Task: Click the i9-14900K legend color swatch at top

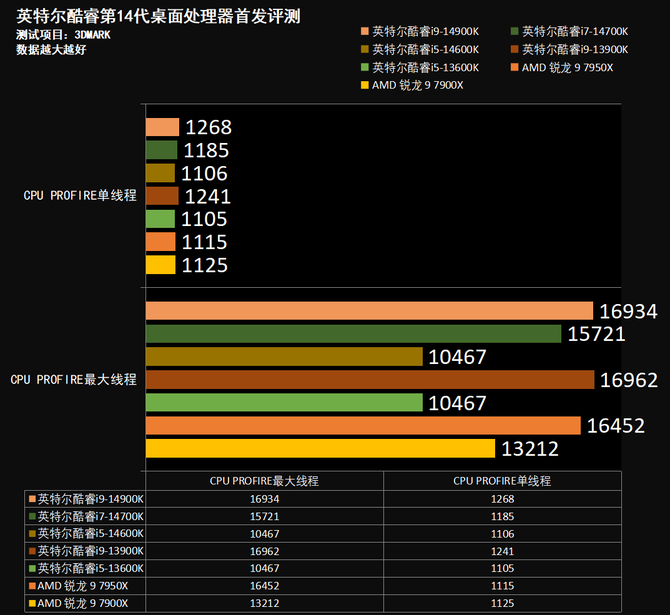Action: [x=364, y=31]
